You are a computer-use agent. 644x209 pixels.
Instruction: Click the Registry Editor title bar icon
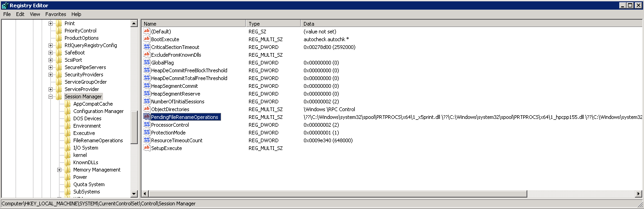5,5
